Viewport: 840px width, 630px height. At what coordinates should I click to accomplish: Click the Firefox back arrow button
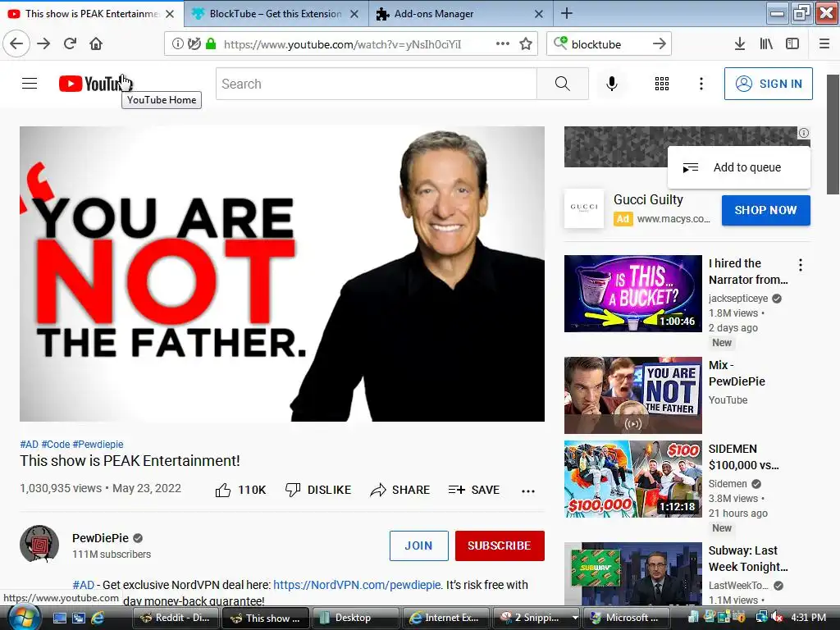16,43
